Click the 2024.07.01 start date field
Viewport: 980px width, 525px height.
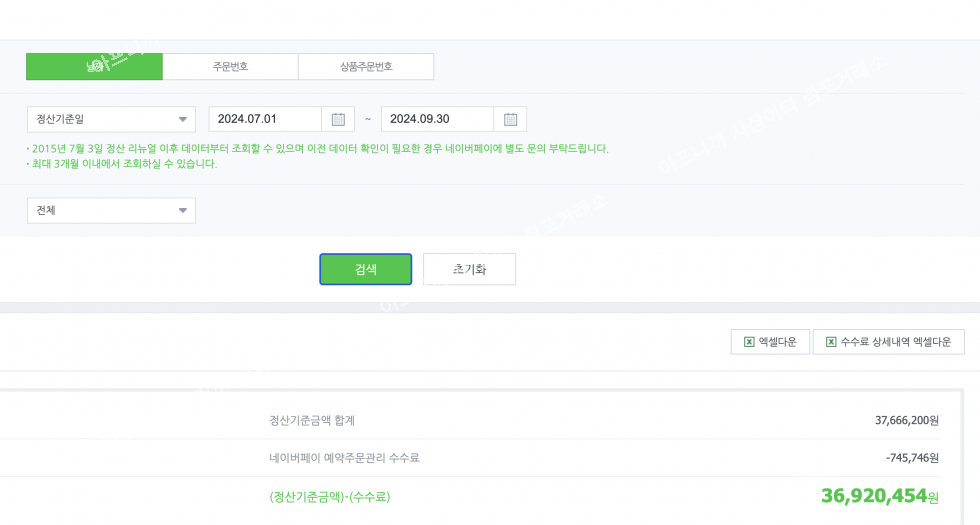(265, 119)
